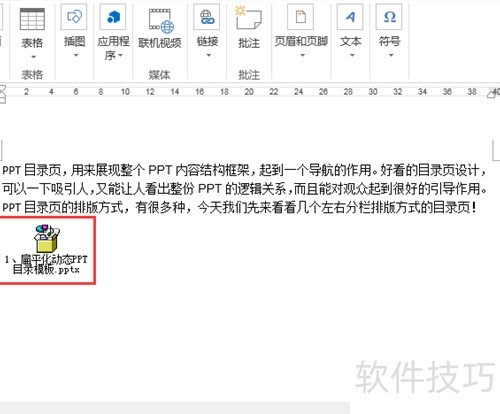Click the Text (文本) A icon
This screenshot has width=500, height=414.
coord(350,17)
